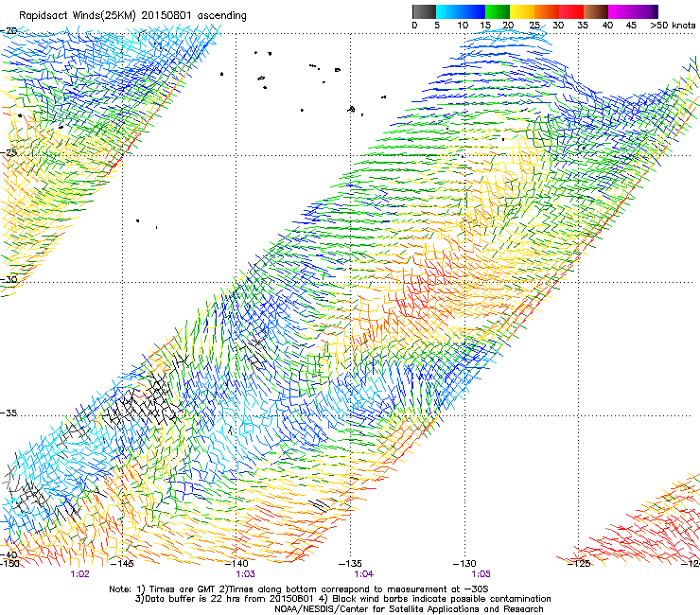Click the orange 25-30 knots legend swatch
This screenshot has width=700, height=615.
[x=547, y=11]
